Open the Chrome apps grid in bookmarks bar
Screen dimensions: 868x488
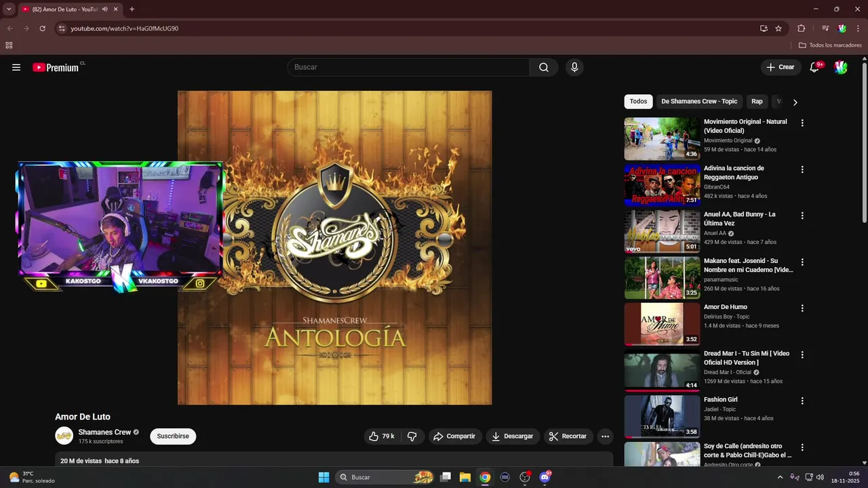(x=9, y=45)
